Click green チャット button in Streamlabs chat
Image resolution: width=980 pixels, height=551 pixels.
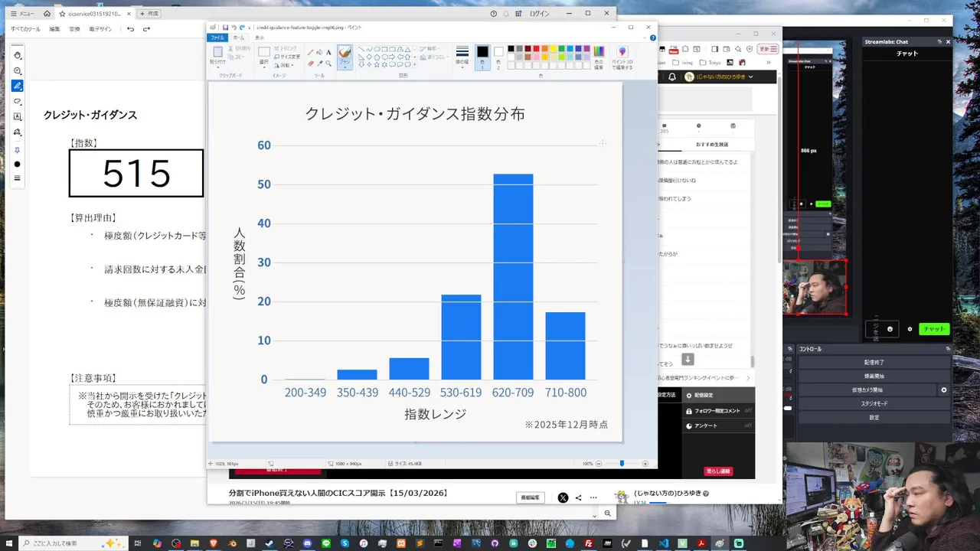(x=933, y=329)
